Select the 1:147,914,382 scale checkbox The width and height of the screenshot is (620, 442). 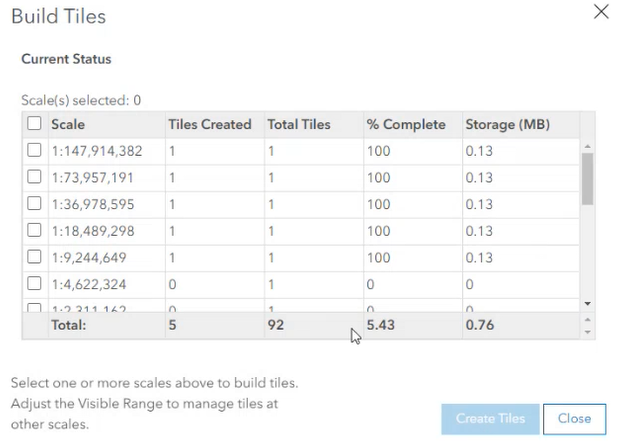[x=34, y=151]
